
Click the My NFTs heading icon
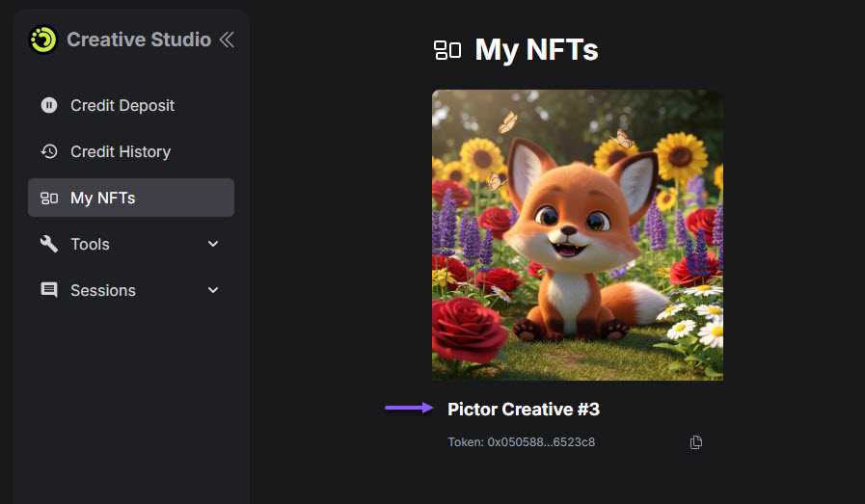pyautogui.click(x=447, y=50)
